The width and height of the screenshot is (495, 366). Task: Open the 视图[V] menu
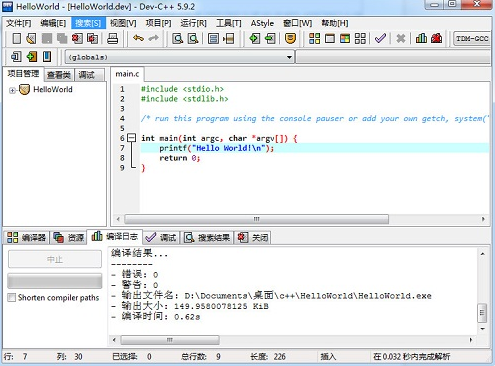(x=123, y=23)
